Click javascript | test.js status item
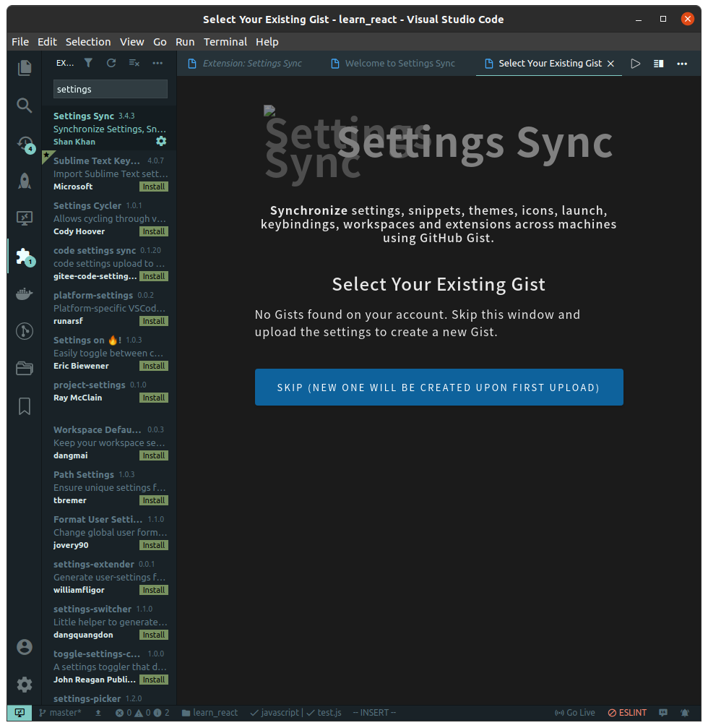 [296, 713]
